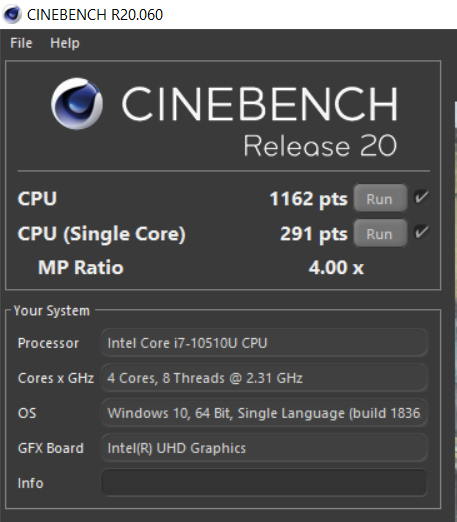Click the MP Ratio label

click(x=81, y=267)
